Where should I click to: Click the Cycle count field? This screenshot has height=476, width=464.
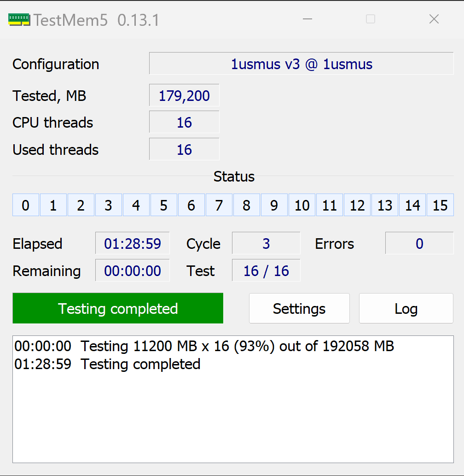tap(266, 243)
